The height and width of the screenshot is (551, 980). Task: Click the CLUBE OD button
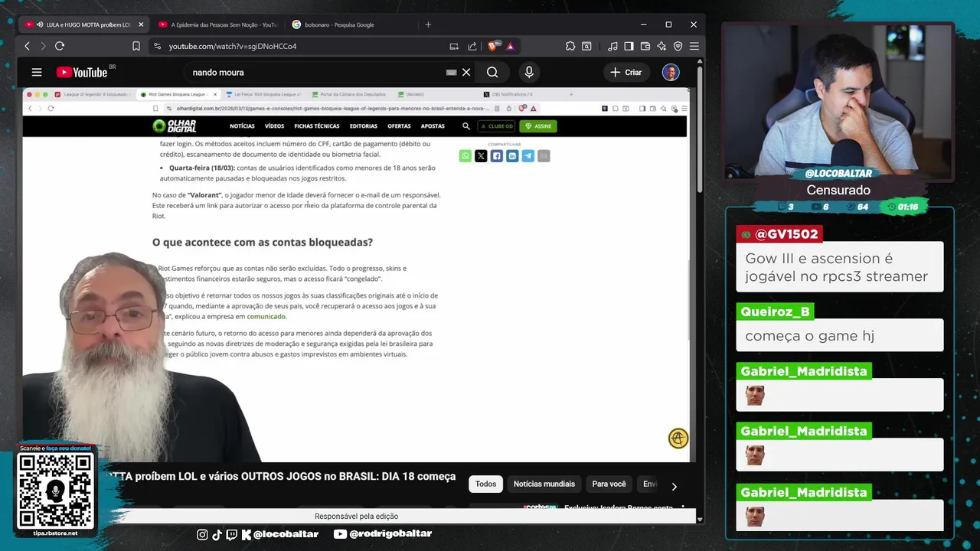(496, 126)
